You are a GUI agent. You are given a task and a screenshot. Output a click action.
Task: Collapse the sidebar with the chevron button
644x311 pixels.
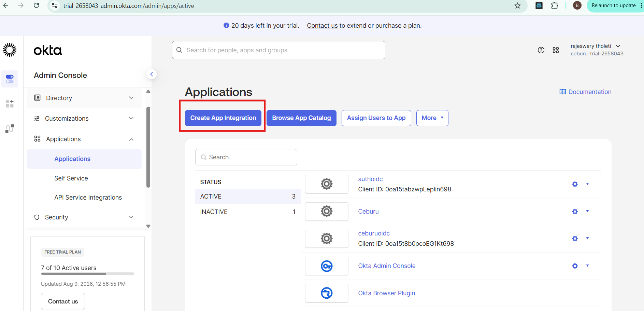152,74
